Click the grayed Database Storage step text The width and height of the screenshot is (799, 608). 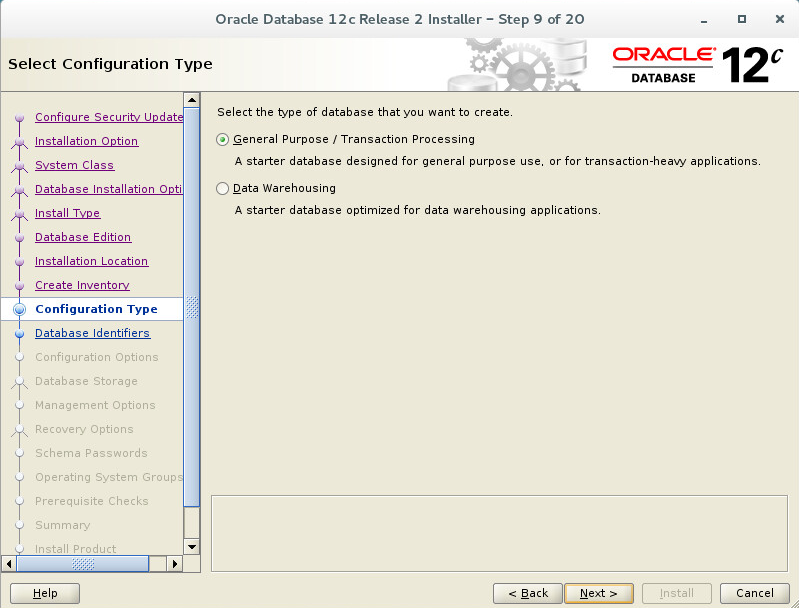pos(86,381)
